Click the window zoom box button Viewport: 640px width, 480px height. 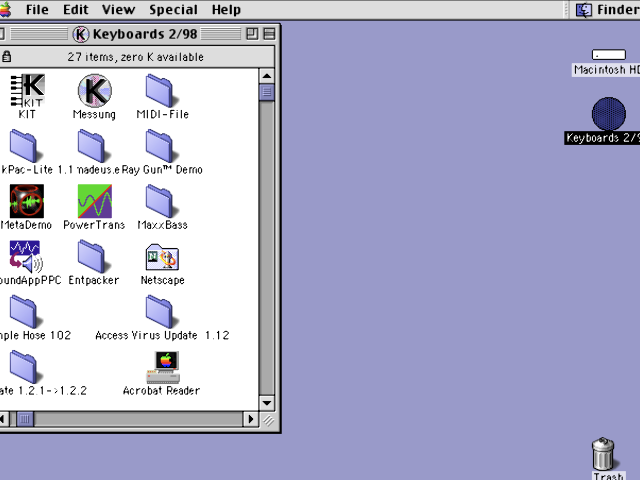tap(252, 34)
